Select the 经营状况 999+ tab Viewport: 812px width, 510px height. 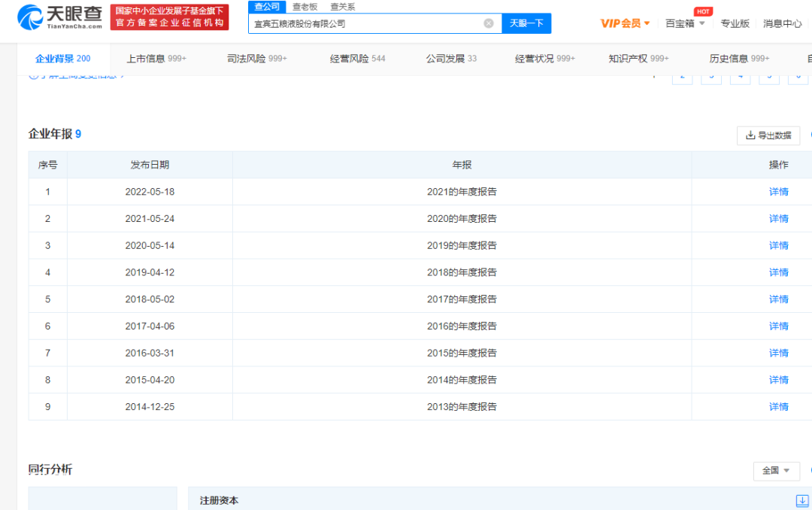click(545, 59)
